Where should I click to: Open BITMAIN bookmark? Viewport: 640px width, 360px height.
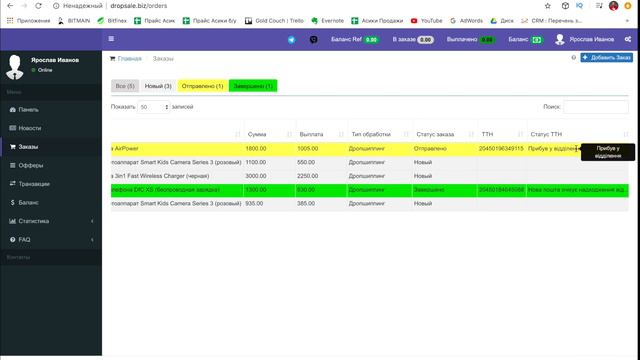pyautogui.click(x=74, y=20)
